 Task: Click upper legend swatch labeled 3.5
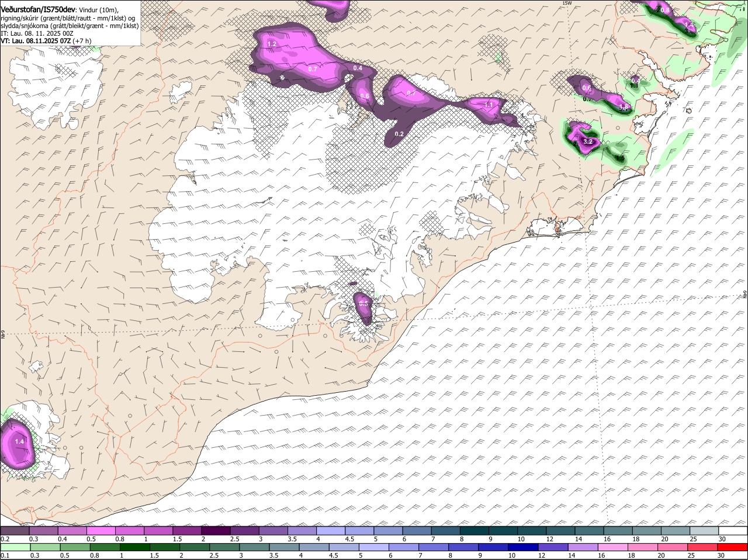pos(302,531)
